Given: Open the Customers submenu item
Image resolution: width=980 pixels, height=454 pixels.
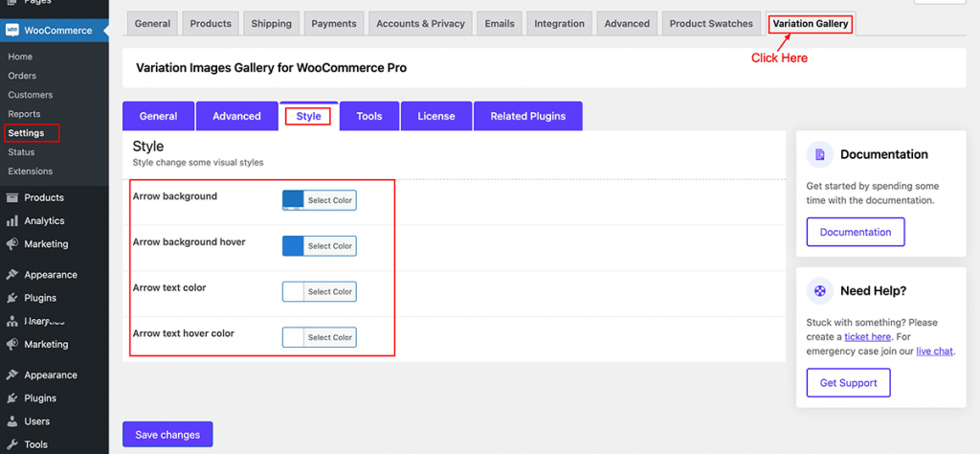Looking at the screenshot, I should 30,95.
